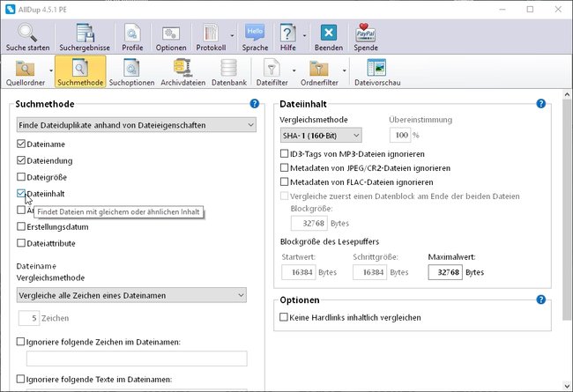Enable the Dateigröße checkbox
This screenshot has height=392, width=573.
(21, 177)
